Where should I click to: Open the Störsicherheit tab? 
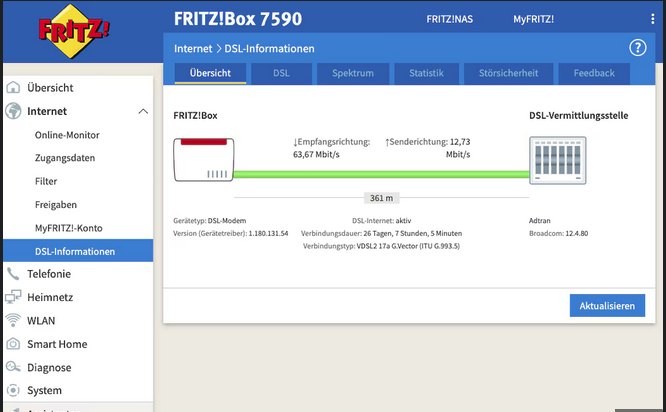(508, 73)
